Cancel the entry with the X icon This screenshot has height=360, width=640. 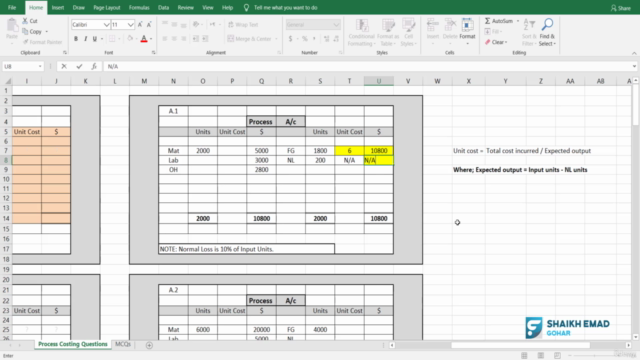pyautogui.click(x=64, y=66)
